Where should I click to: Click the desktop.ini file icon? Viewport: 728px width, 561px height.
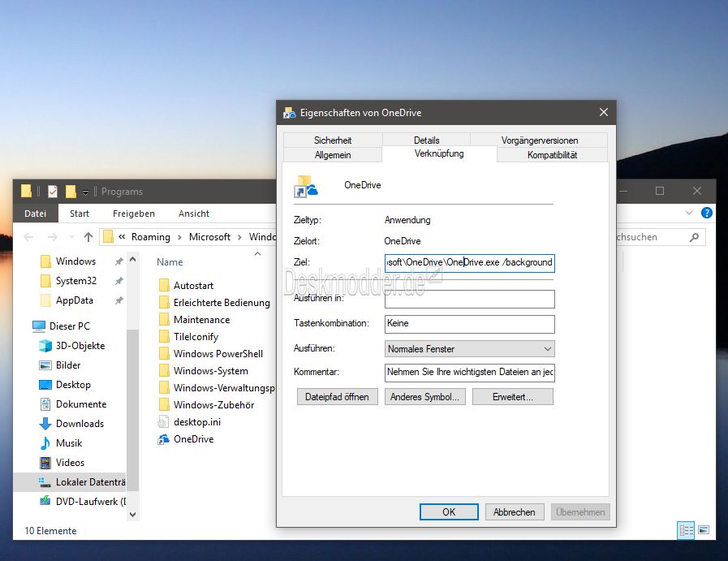[x=163, y=422]
